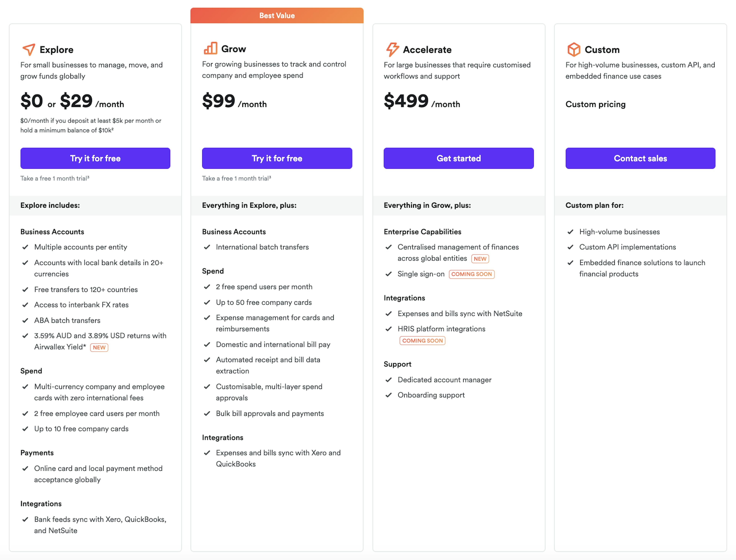This screenshot has width=736, height=560.
Task: Click the NEW badge under Enterprise Capabilities
Action: point(480,258)
